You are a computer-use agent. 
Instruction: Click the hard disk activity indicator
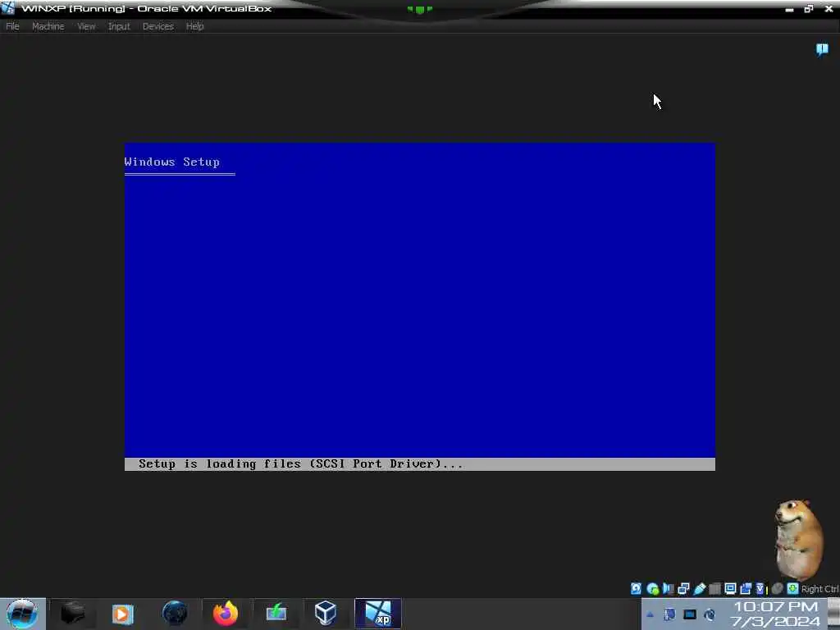[636, 589]
